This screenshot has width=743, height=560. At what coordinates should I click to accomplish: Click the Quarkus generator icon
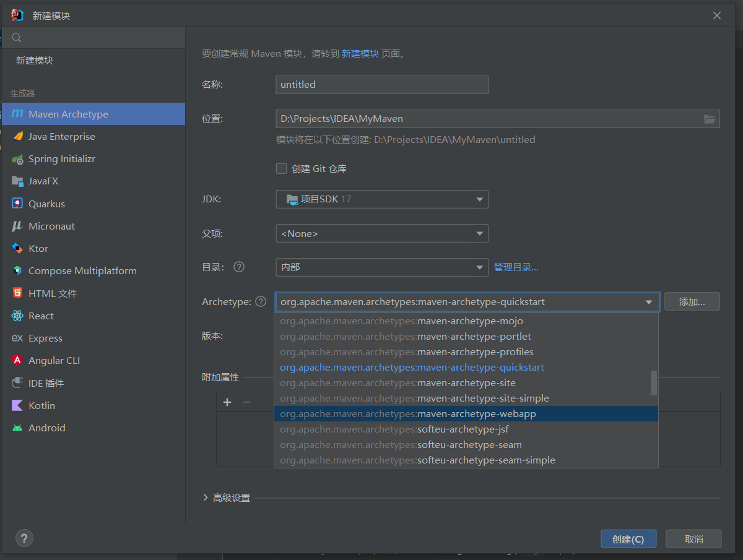17,204
